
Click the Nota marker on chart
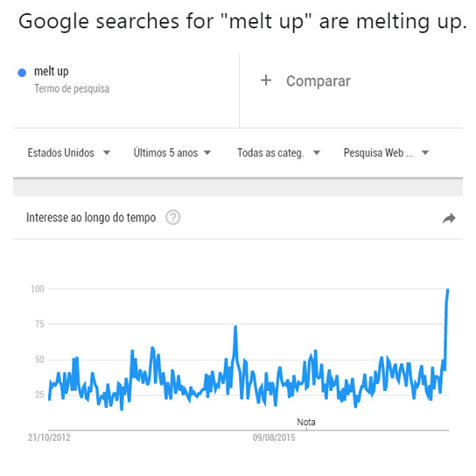click(306, 423)
